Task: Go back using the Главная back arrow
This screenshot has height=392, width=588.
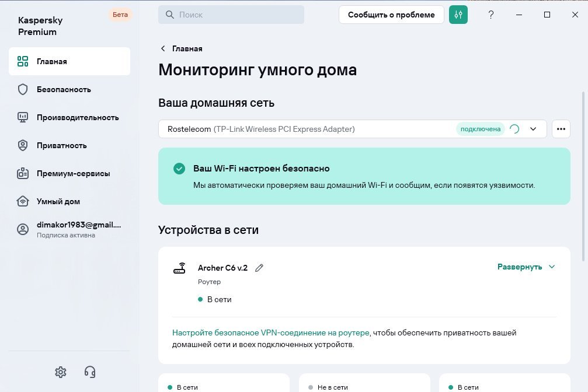Action: (163, 48)
